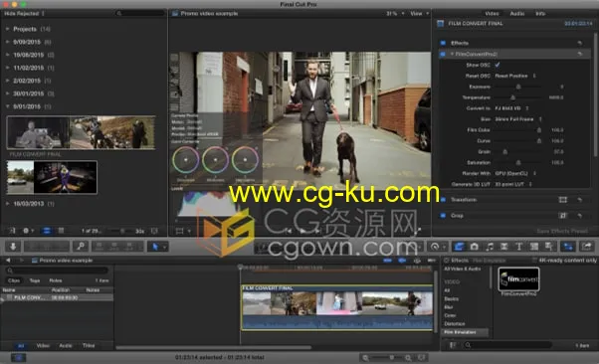Image resolution: width=599 pixels, height=364 pixels.
Task: Collapse the 8/01/2015 event group
Action: tap(7, 106)
